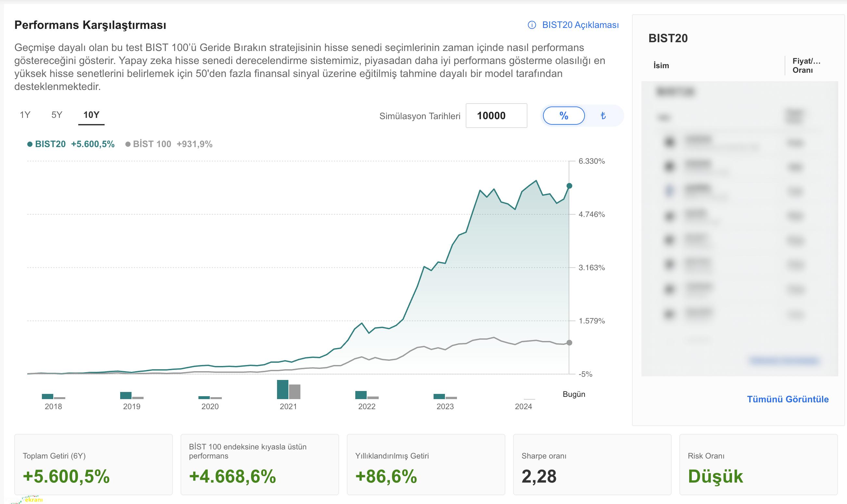
Task: Click the Simülasyon Tarihleri label
Action: click(420, 116)
